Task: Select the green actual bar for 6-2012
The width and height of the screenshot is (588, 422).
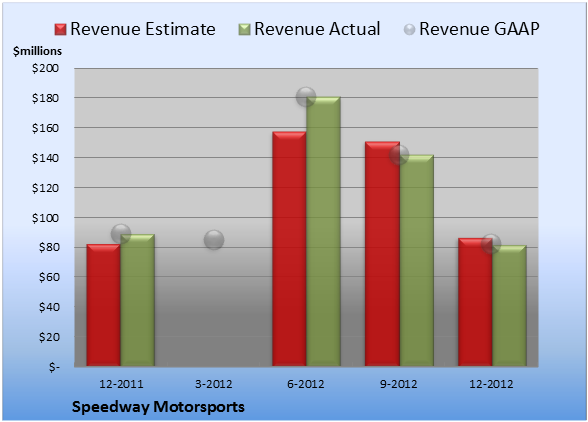Action: pos(323,231)
